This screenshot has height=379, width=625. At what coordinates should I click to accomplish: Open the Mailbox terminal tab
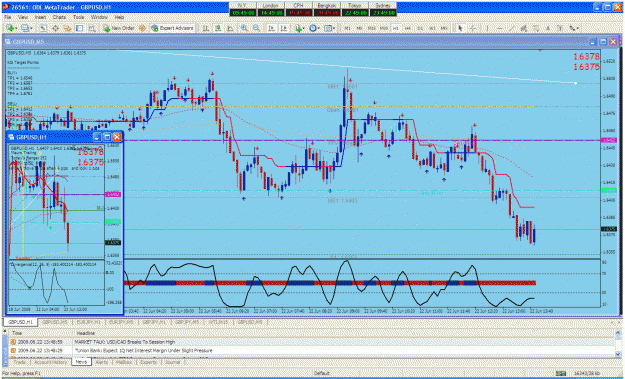pos(124,362)
